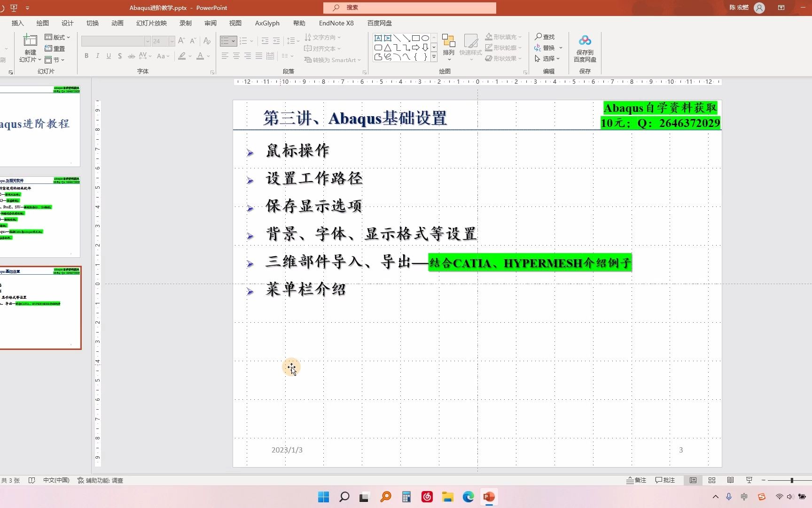812x508 pixels.
Task: Select the first slide thumbnail
Action: 40,126
